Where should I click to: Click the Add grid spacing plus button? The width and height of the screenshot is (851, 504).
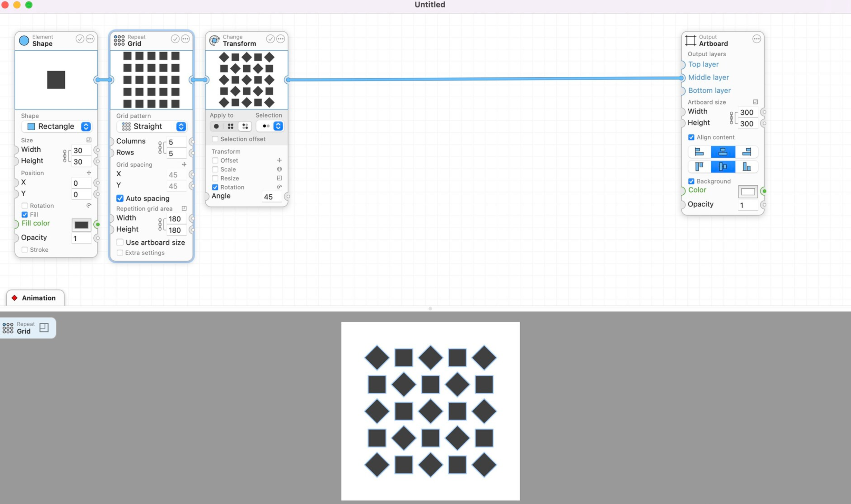coord(184,164)
